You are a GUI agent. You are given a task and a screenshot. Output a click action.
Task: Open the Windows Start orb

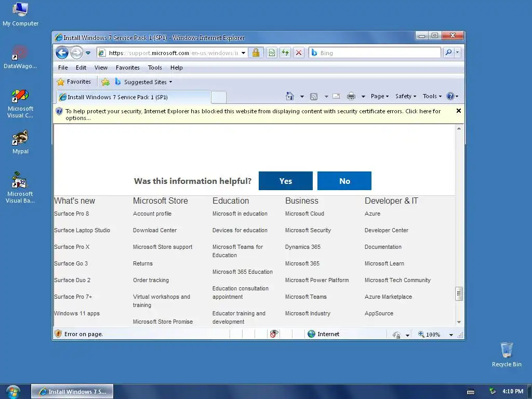pos(13,392)
